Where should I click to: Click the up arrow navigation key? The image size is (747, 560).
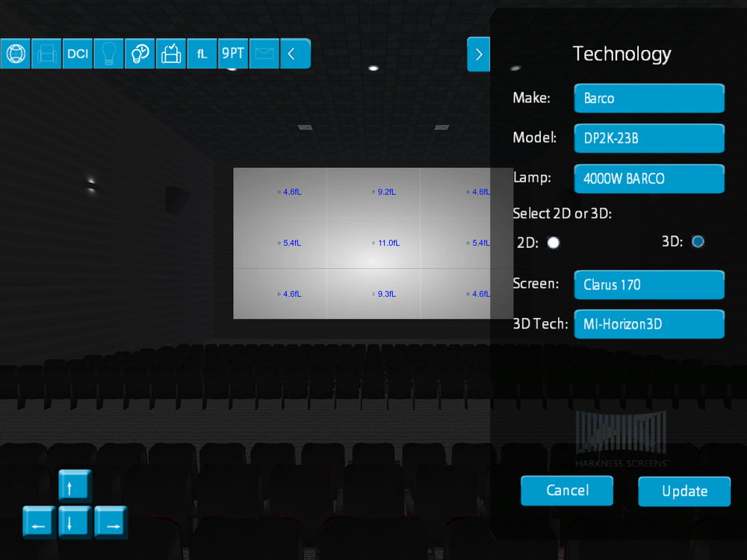pyautogui.click(x=75, y=486)
